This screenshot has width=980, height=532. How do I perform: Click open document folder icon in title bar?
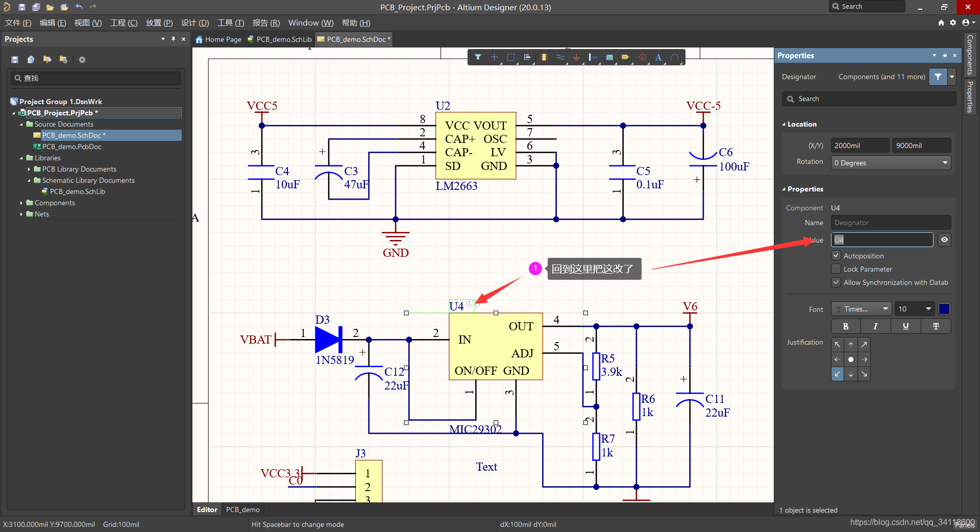[x=50, y=7]
